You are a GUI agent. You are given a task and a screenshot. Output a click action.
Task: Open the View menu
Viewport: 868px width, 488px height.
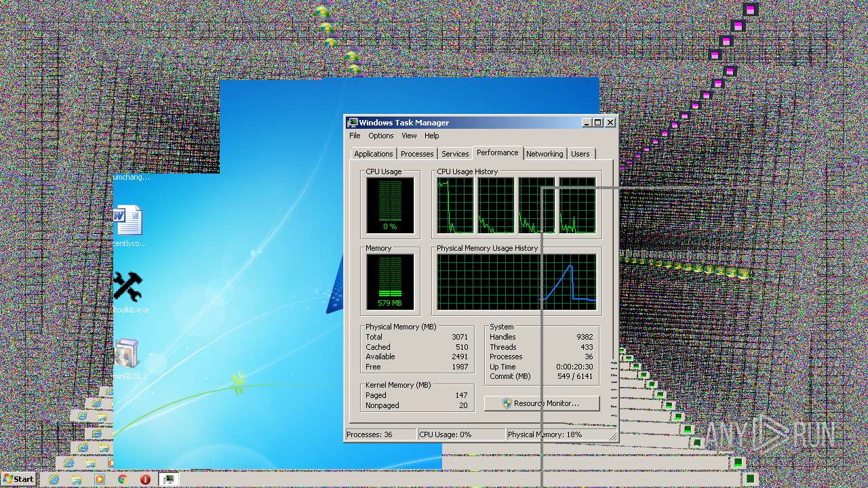click(409, 136)
